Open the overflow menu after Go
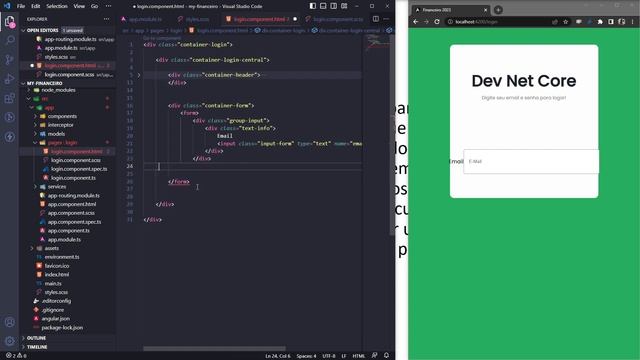This screenshot has height=360, width=640. click(108, 6)
